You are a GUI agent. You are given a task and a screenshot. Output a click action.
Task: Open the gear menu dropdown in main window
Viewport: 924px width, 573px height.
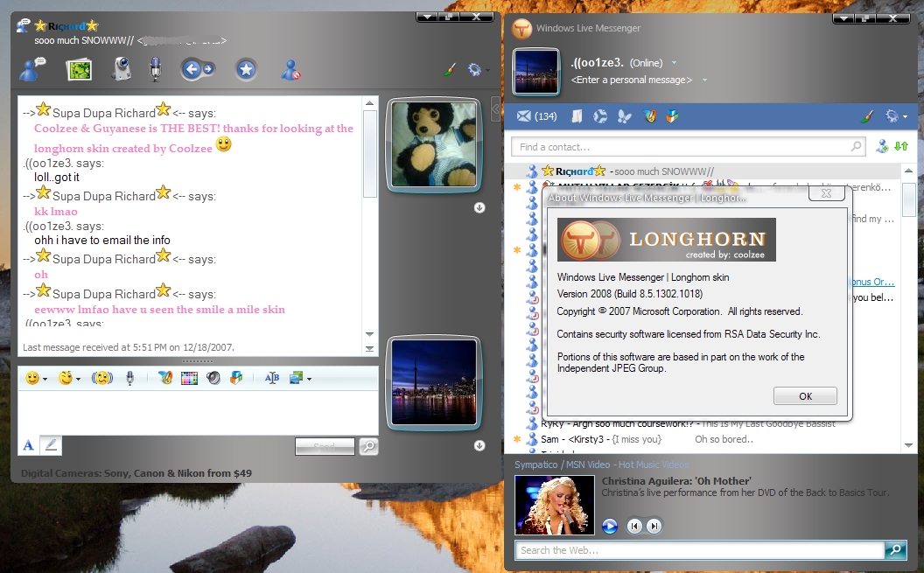(896, 116)
